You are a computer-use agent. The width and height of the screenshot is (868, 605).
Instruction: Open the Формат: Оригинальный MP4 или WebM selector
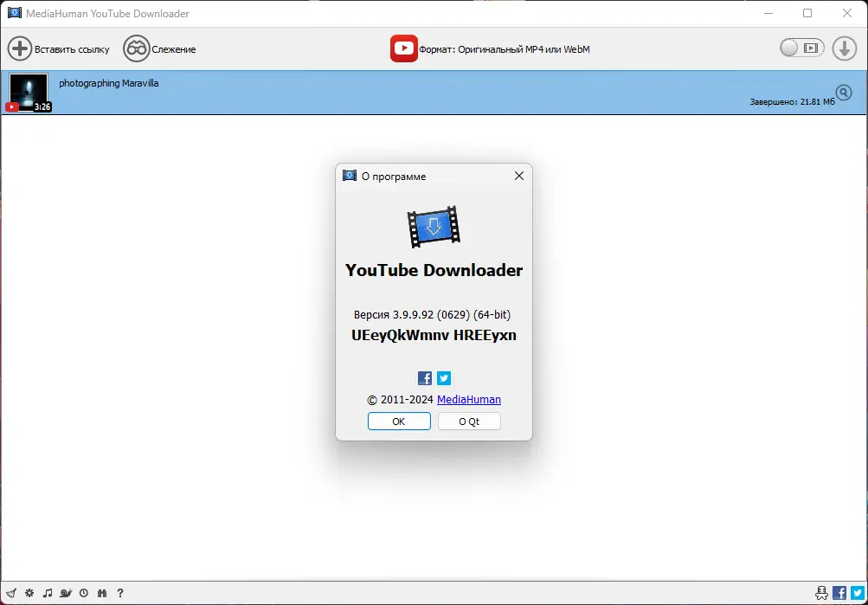pos(505,49)
